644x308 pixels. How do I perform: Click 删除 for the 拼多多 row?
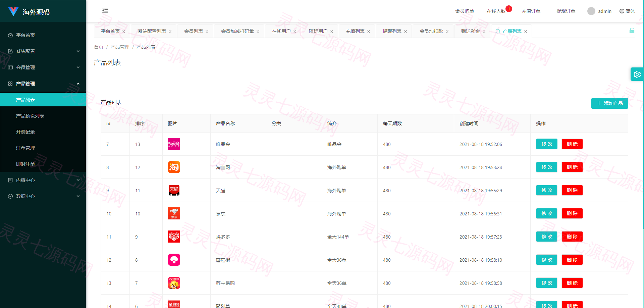[572, 237]
